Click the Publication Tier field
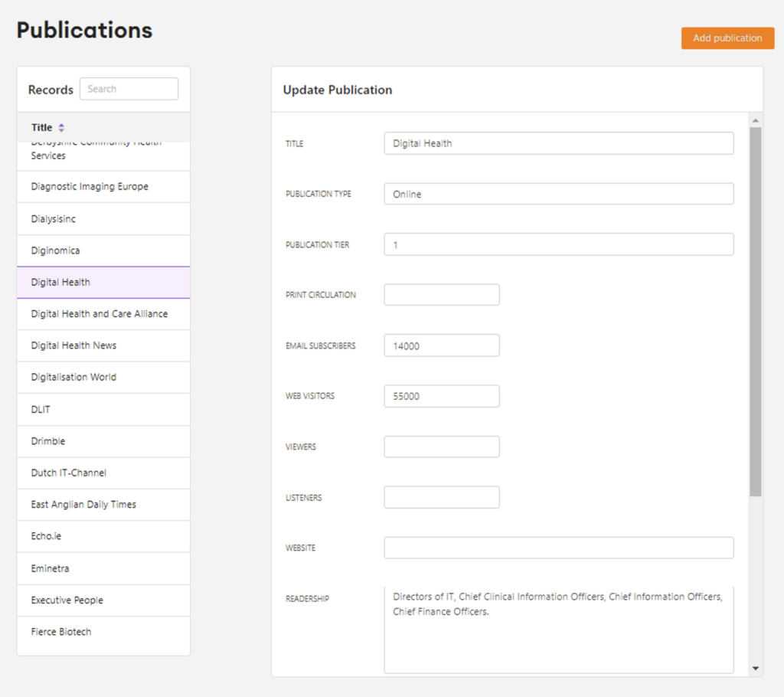The height and width of the screenshot is (697, 784). (558, 245)
